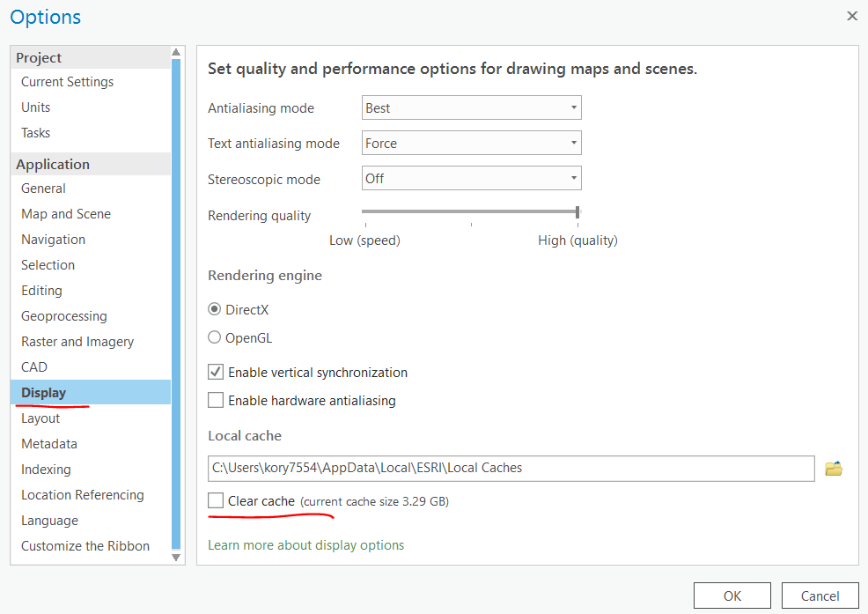
Task: Switch to Raster and Imagery options
Action: click(77, 342)
